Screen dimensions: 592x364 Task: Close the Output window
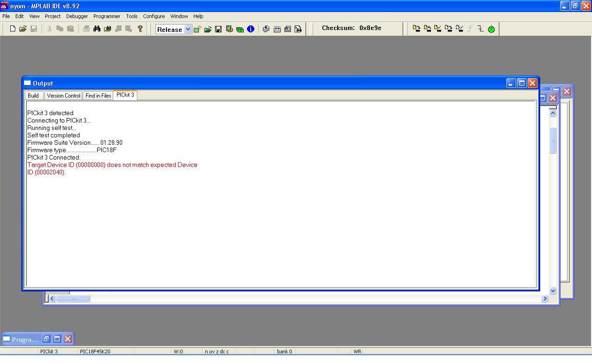[x=532, y=83]
